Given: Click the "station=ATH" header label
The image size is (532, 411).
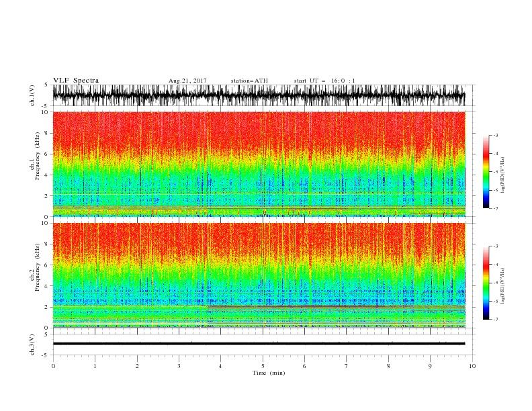Looking at the screenshot, I should tap(249, 81).
